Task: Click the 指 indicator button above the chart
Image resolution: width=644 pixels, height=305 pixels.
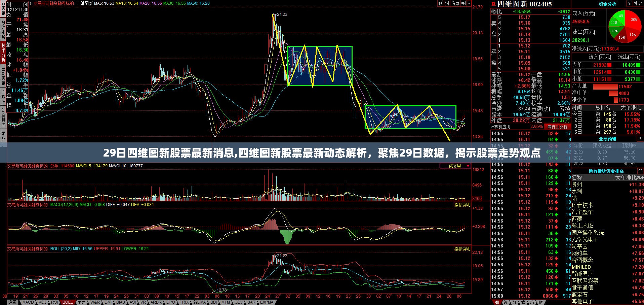Action: pos(447,3)
